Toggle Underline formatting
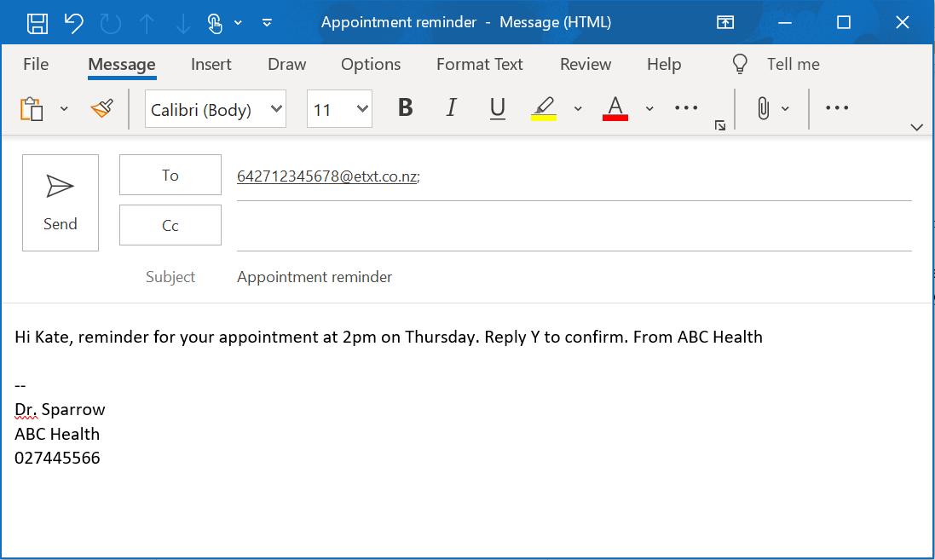Image resolution: width=935 pixels, height=560 pixels. [498, 108]
